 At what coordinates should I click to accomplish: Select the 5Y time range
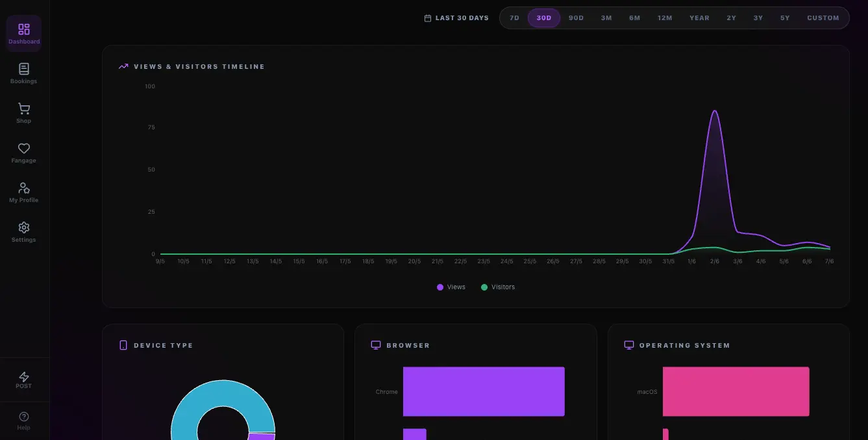tap(785, 18)
